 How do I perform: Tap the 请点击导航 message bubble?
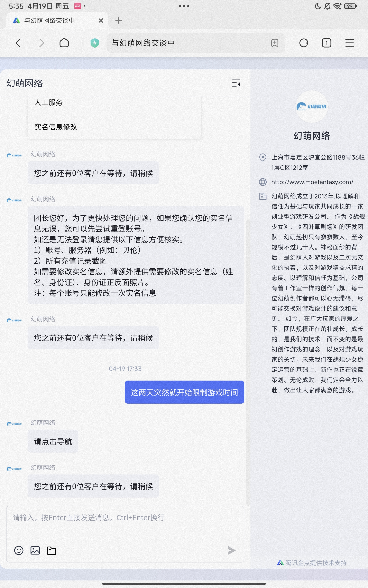tap(53, 441)
